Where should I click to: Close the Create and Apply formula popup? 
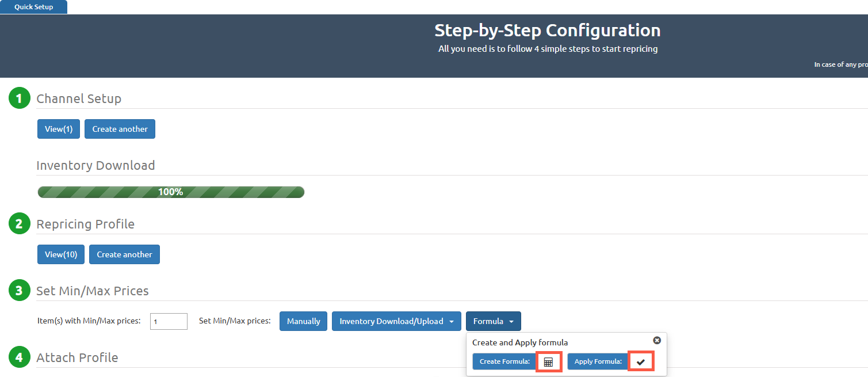tap(657, 341)
